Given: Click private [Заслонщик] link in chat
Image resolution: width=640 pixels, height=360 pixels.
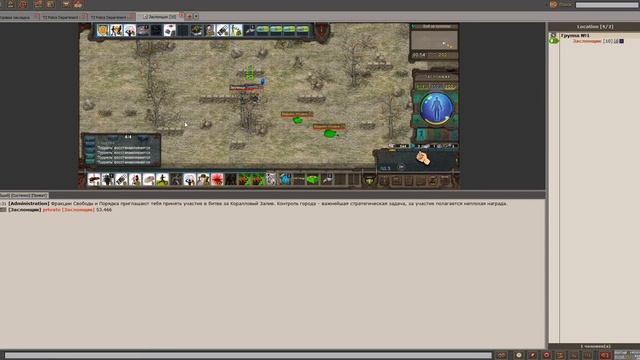Looking at the screenshot, I should (69, 209).
